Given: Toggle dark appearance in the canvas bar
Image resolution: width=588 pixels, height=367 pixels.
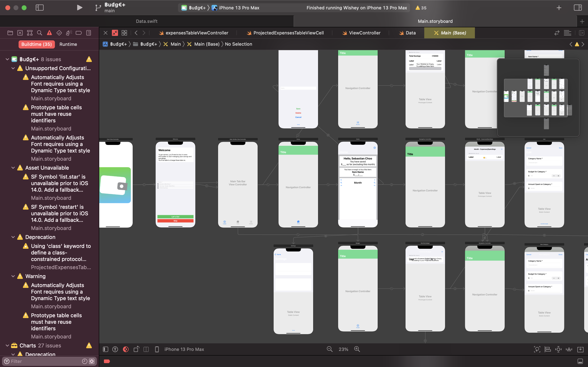Looking at the screenshot, I should (126, 349).
